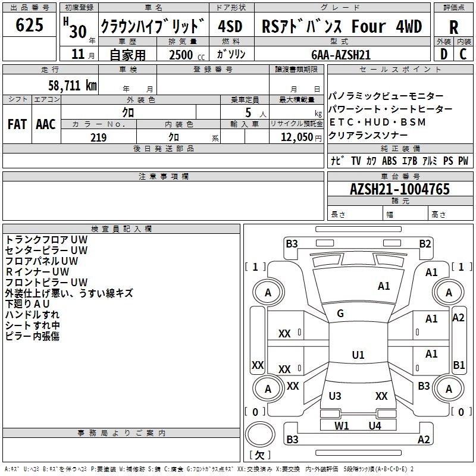Click the exterior grade D cell
The width and height of the screenshot is (476, 476).
click(x=443, y=54)
